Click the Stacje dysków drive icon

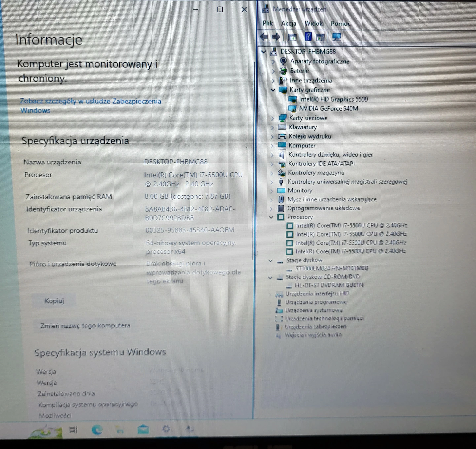coord(280,262)
